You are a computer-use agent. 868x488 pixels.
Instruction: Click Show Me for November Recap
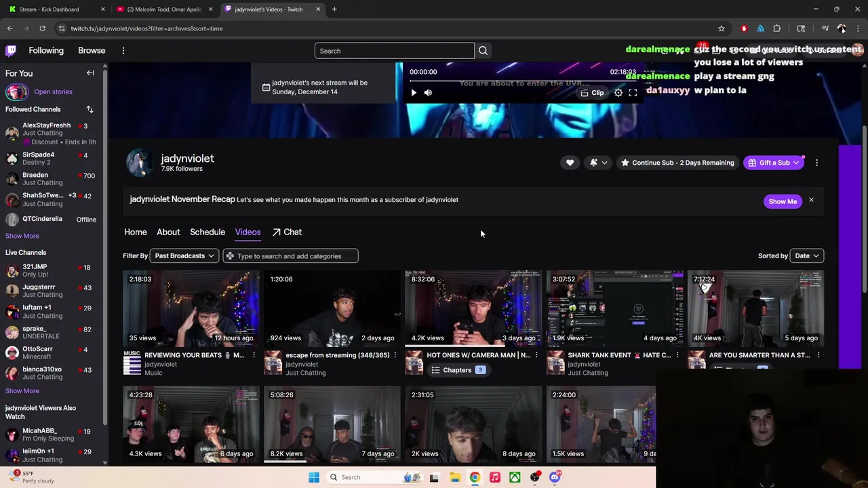pos(783,201)
